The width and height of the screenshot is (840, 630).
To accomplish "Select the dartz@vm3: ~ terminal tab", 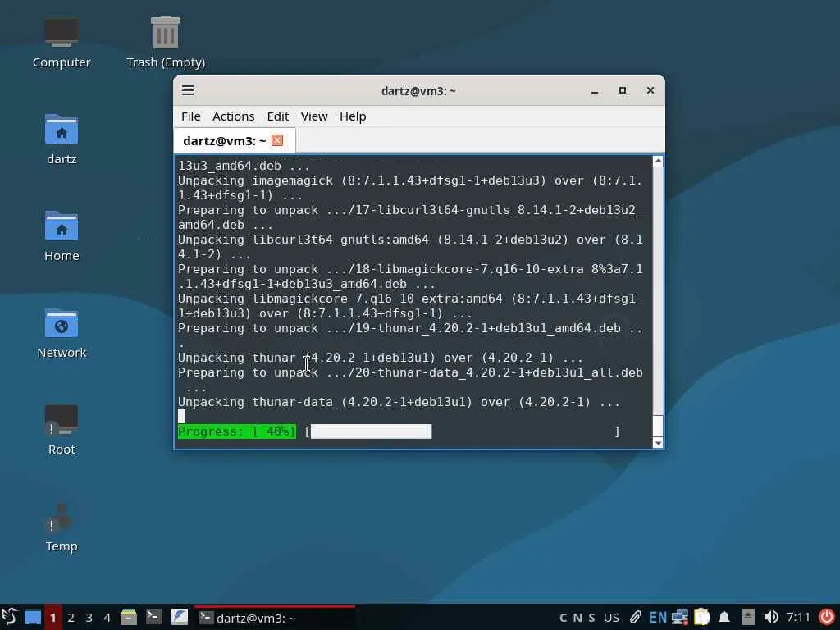I will coord(234,140).
